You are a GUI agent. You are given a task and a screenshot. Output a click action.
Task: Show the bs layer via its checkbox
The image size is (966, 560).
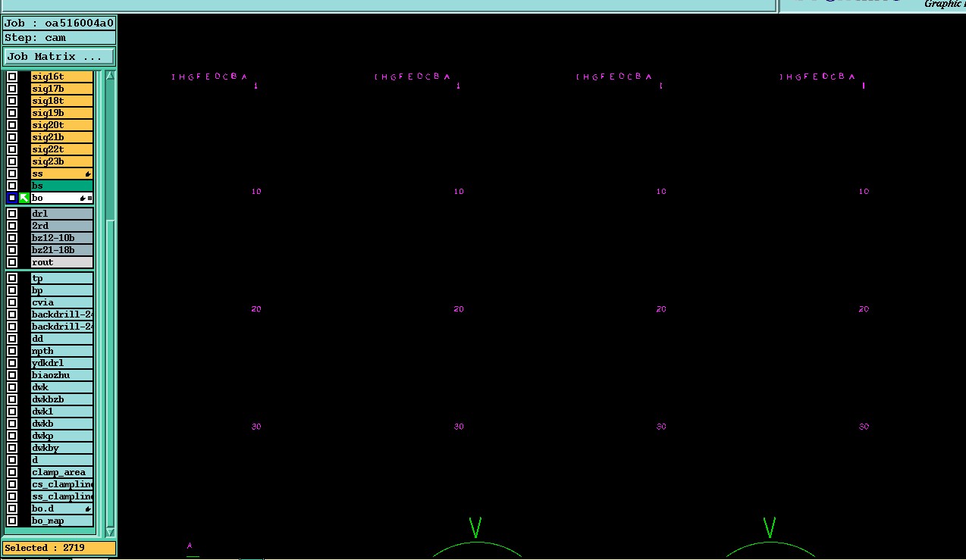(12, 186)
